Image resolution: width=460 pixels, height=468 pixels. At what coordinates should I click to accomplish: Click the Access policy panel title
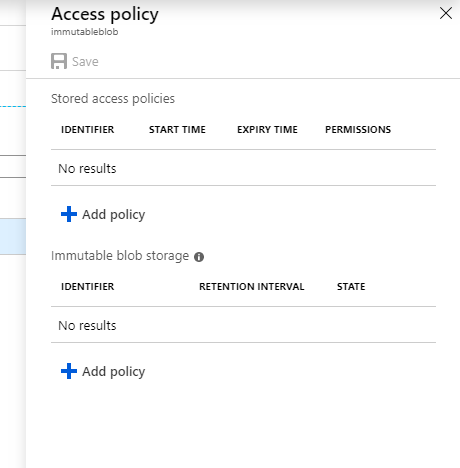105,15
